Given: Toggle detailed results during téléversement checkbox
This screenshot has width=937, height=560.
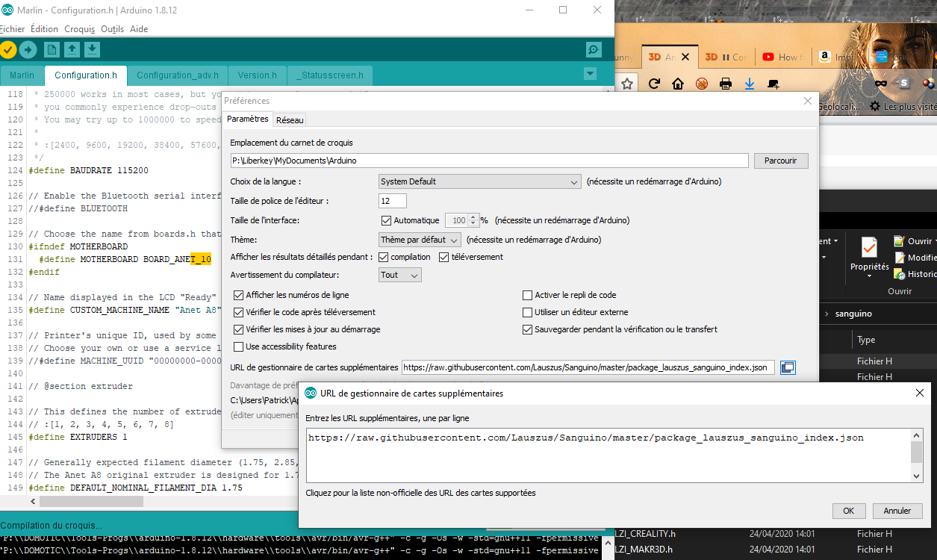Looking at the screenshot, I should pos(443,257).
